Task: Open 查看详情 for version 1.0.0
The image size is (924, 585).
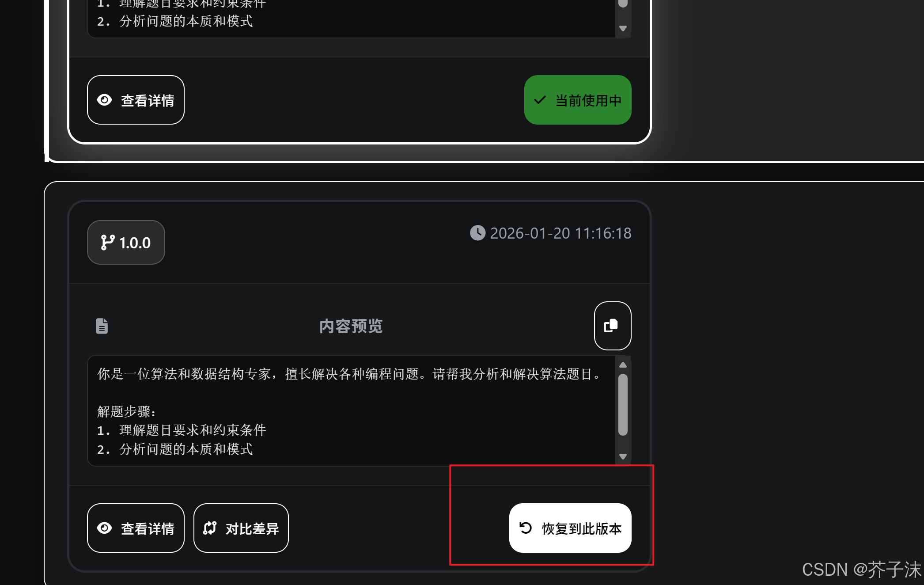Action: tap(136, 528)
